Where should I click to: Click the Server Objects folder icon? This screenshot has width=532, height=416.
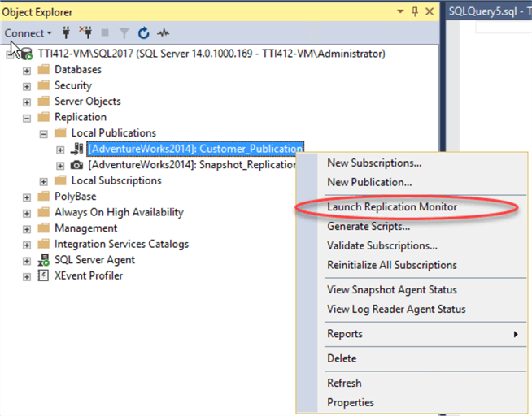point(43,101)
